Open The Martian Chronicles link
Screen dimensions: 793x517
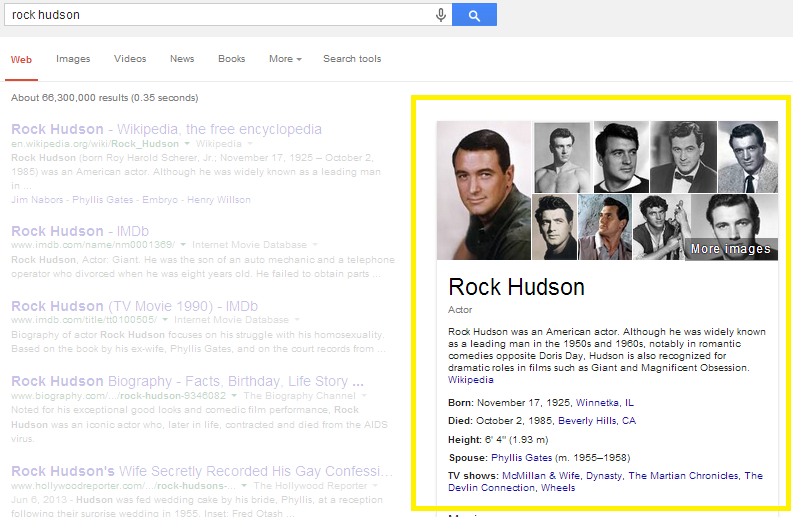click(683, 476)
